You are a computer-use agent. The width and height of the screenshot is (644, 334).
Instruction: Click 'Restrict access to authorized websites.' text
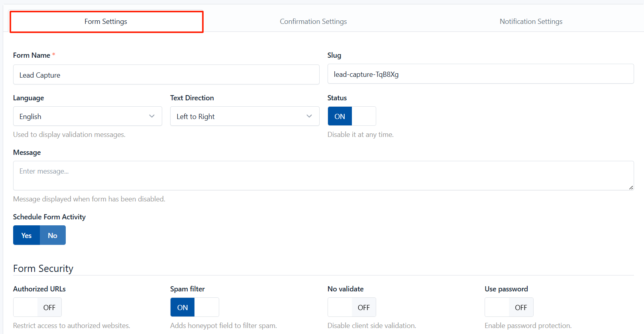pyautogui.click(x=72, y=326)
